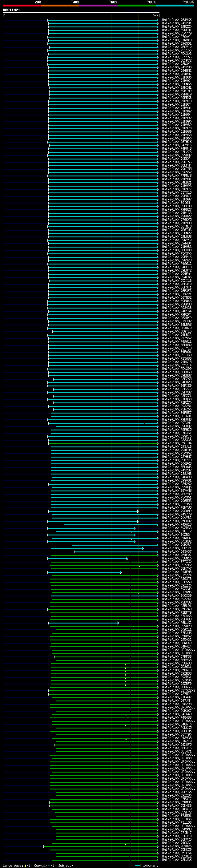Click the orange ~40% identity legend segment

(x=60, y=6)
